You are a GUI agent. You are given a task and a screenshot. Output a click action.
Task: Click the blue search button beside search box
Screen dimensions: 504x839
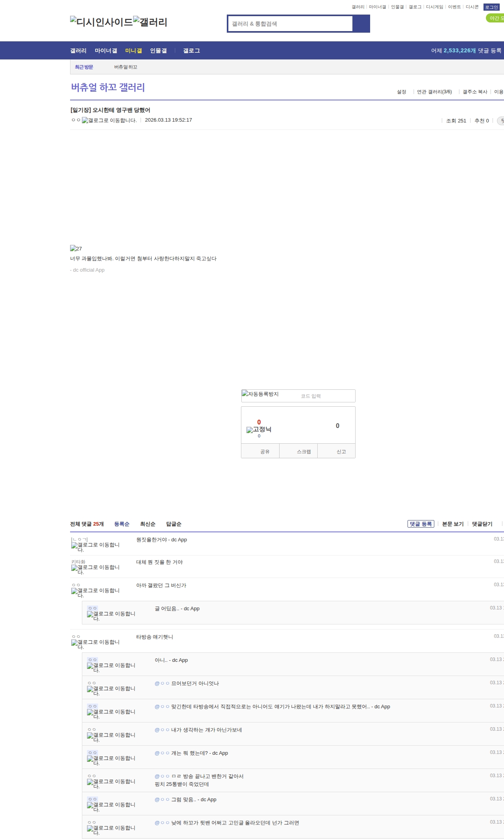(x=361, y=24)
